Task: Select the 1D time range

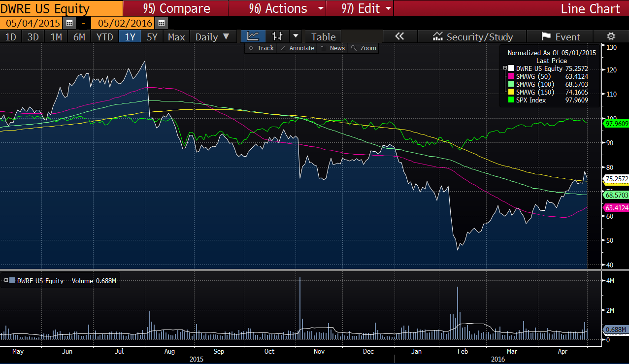Action: pos(10,36)
